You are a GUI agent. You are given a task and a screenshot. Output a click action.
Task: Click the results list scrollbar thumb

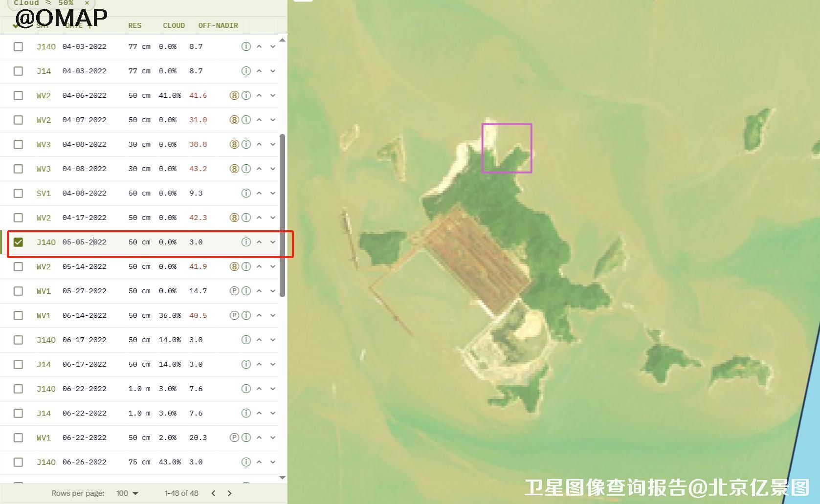(x=282, y=215)
